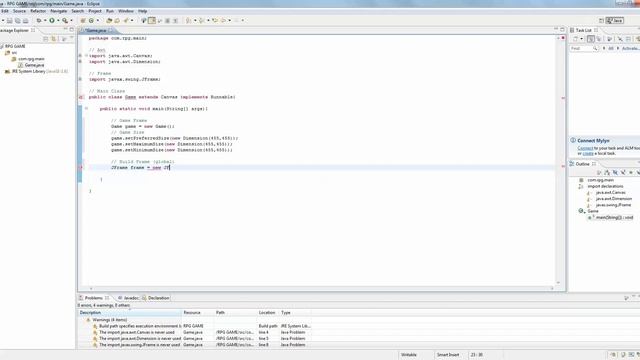Click the create local task link

click(x=588, y=154)
